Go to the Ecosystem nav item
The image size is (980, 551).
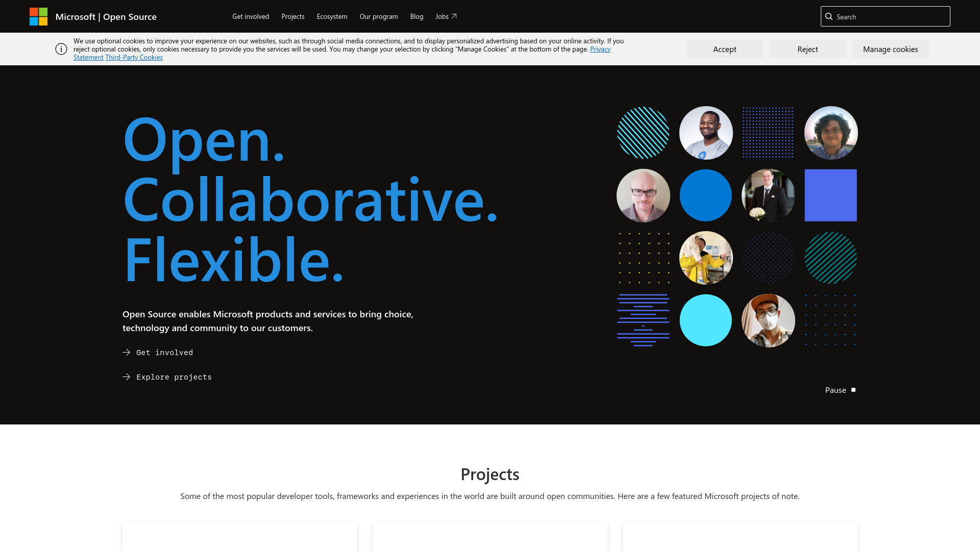332,16
